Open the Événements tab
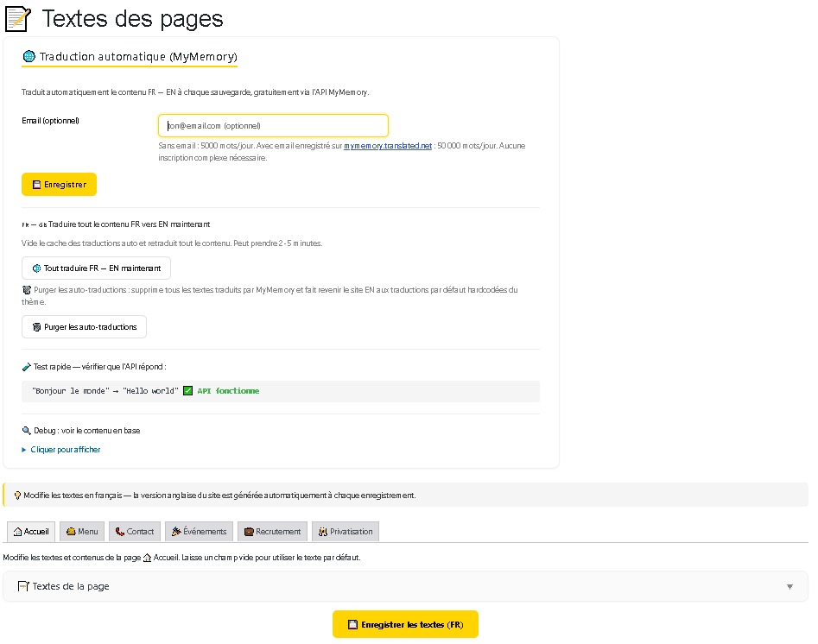This screenshot has height=644, width=818. 199,532
